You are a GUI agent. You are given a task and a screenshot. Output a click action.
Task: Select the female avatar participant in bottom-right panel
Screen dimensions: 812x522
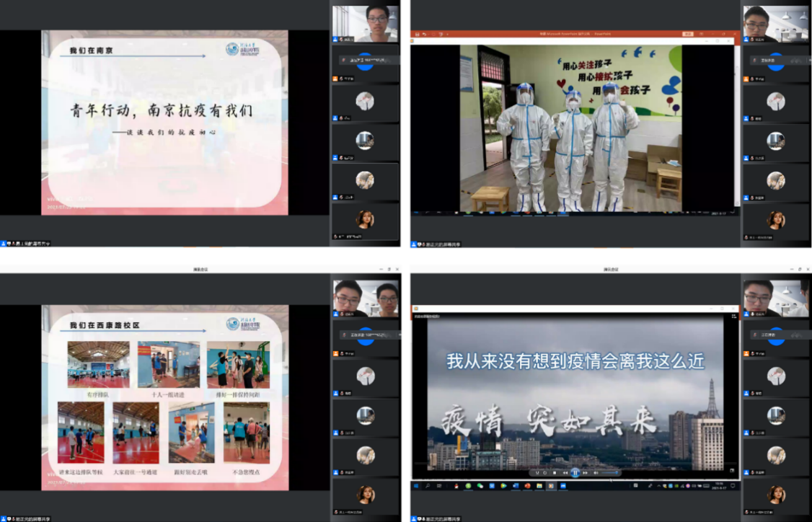pos(776,495)
